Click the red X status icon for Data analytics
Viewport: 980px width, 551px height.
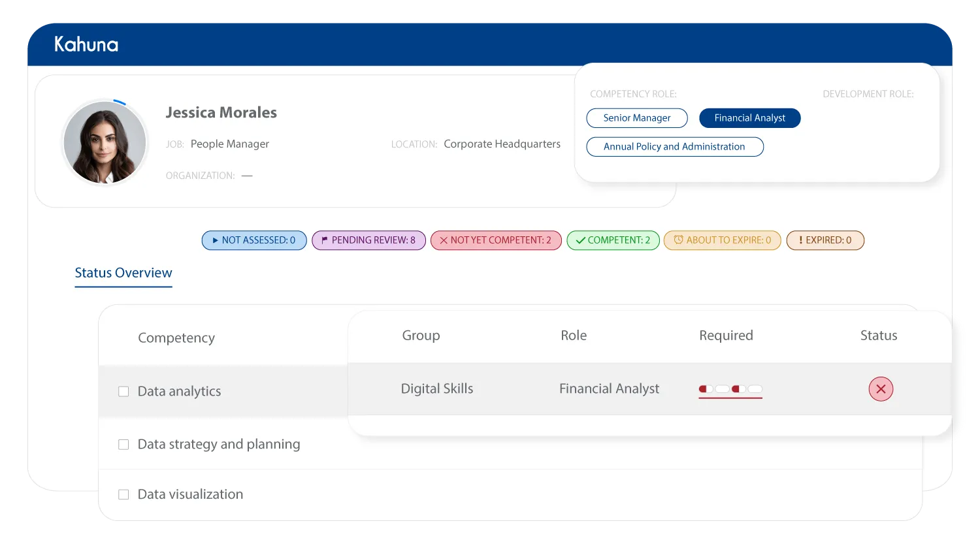881,388
